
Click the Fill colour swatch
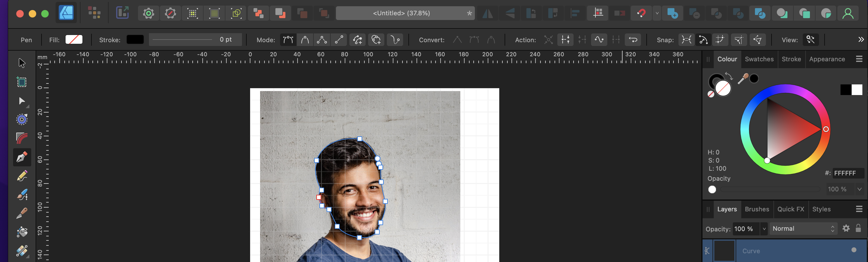[x=74, y=39]
